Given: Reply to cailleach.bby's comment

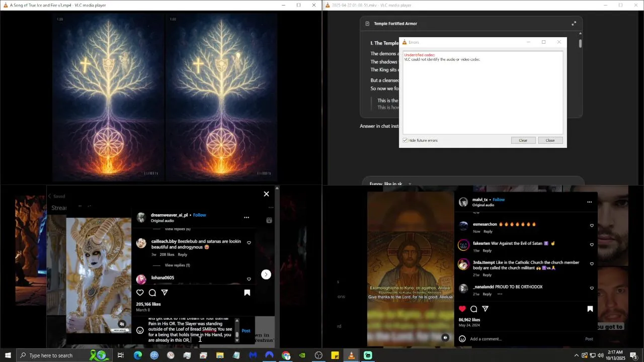Looking at the screenshot, I should coord(182,254).
